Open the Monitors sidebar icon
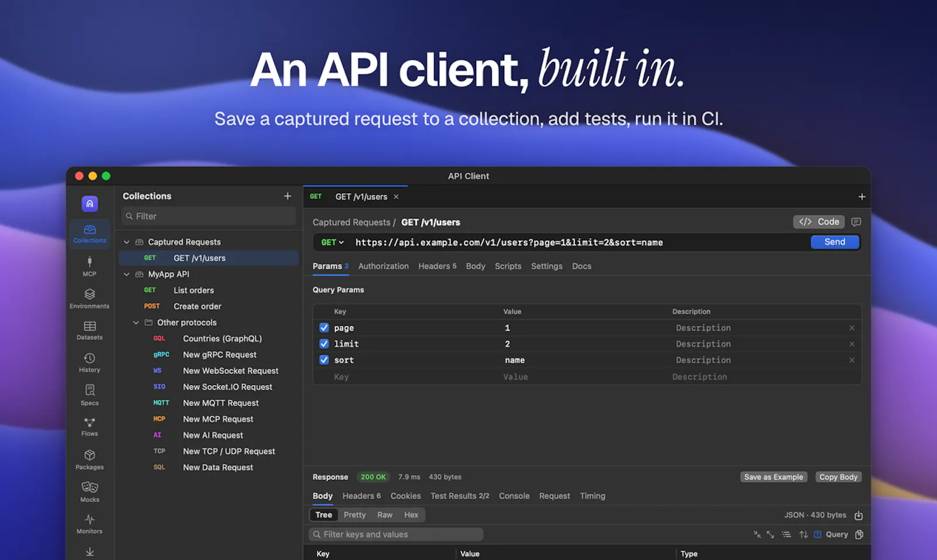 90,524
